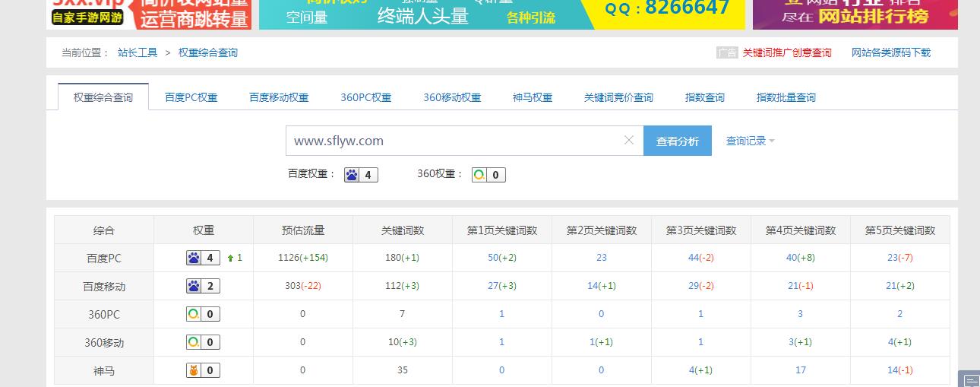980x387 pixels.
Task: Switch to 百度PC权重 tab
Action: click(x=191, y=97)
